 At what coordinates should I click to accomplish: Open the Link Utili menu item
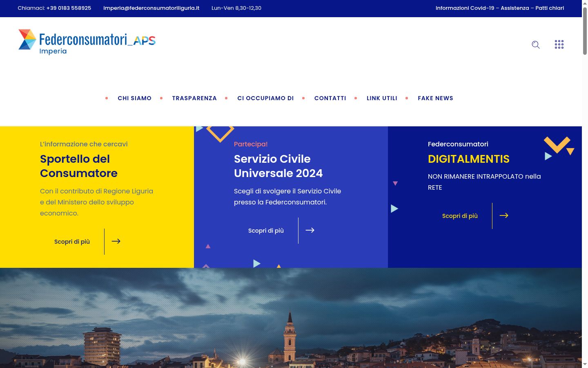click(x=382, y=98)
